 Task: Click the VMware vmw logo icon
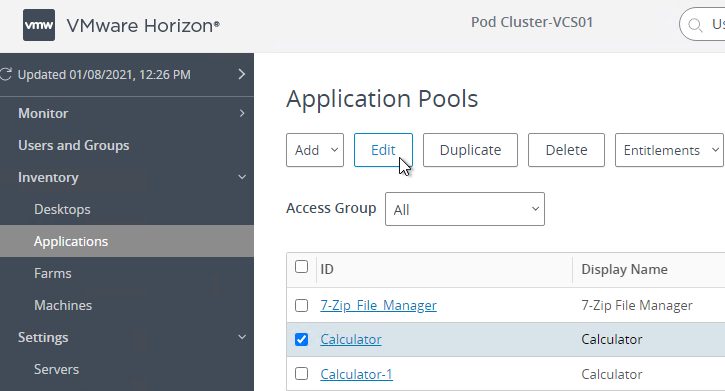[39, 25]
